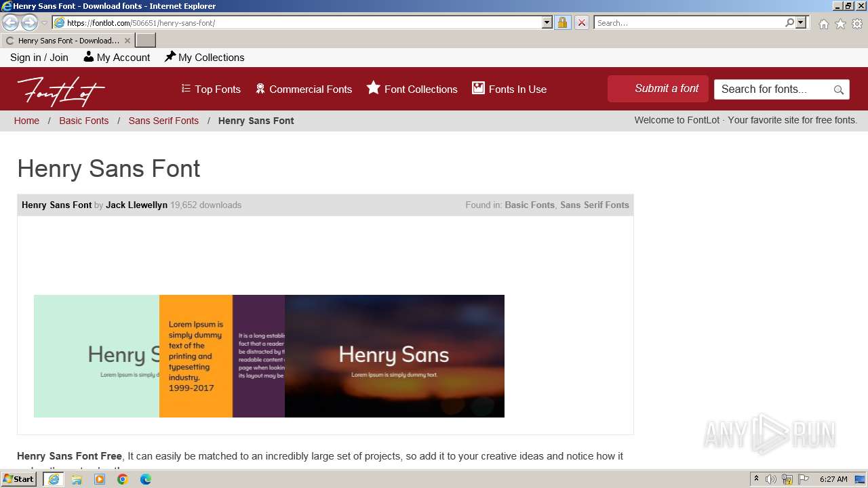Stop page loading with the X button
868x488 pixels.
click(582, 22)
